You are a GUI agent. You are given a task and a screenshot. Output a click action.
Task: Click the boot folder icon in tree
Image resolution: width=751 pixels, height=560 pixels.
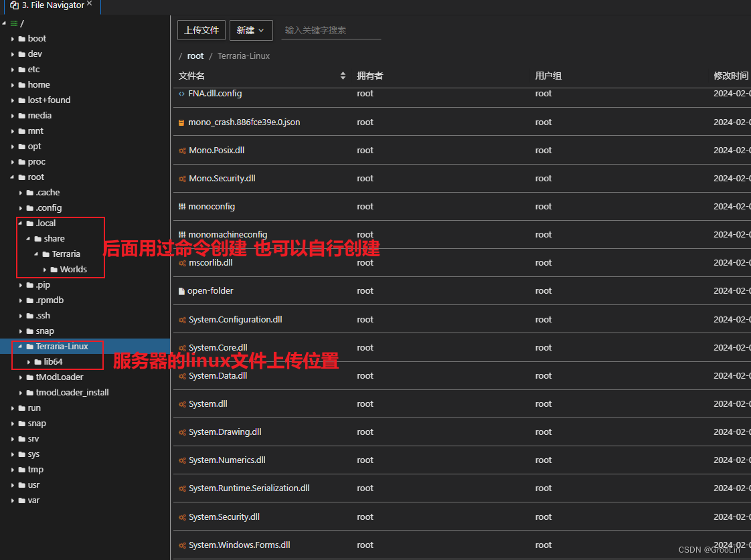21,39
